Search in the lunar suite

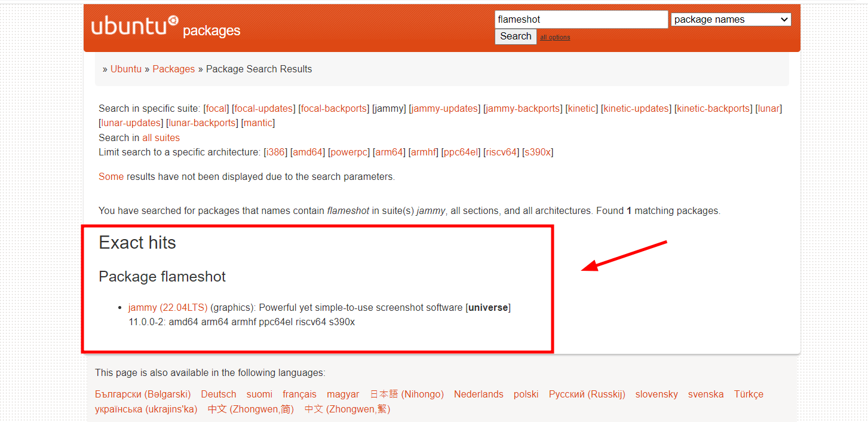(x=769, y=108)
